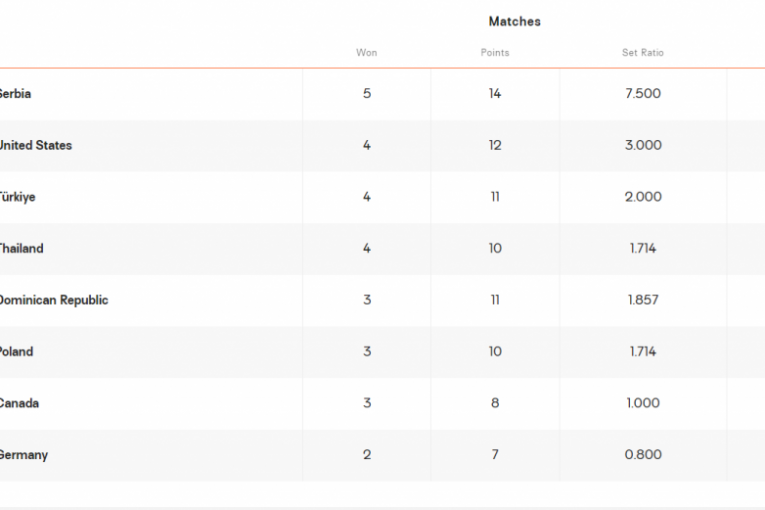Screen dimensions: 765x510
Task: Select the 2.000 set ratio cell
Action: coord(643,197)
